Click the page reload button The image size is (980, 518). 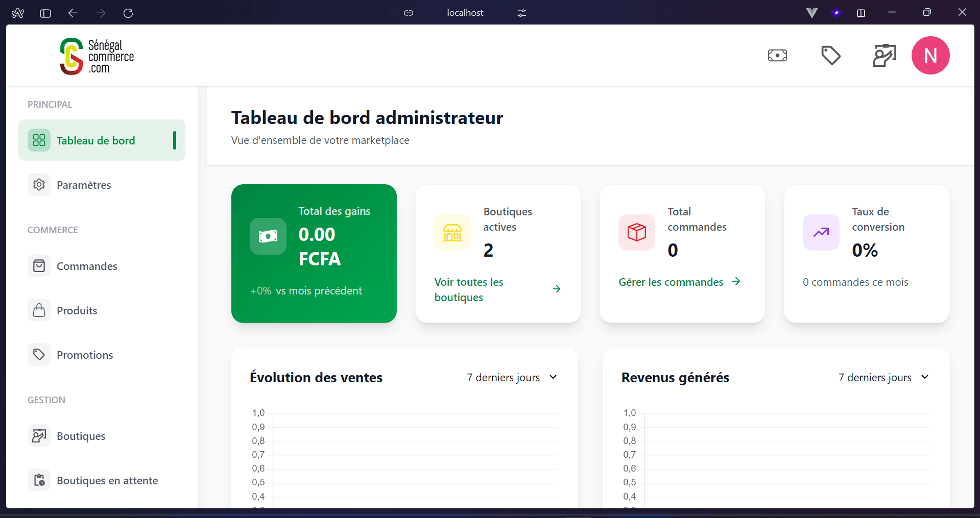point(128,13)
